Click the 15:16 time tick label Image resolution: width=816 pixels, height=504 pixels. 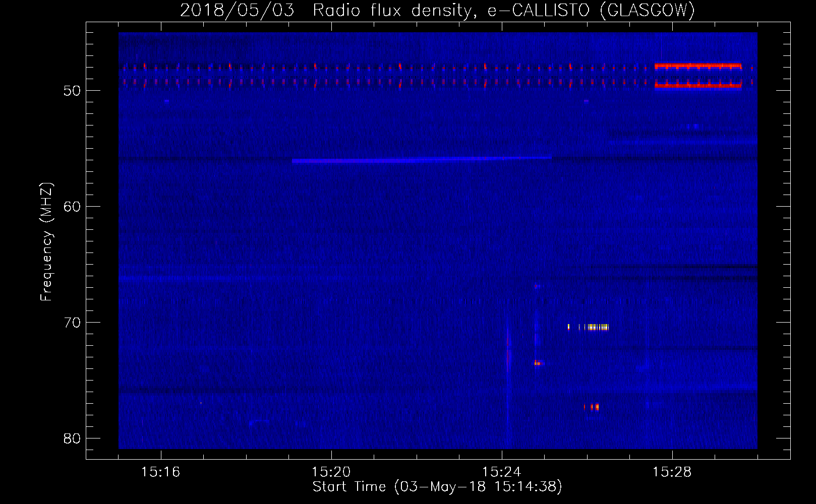160,472
